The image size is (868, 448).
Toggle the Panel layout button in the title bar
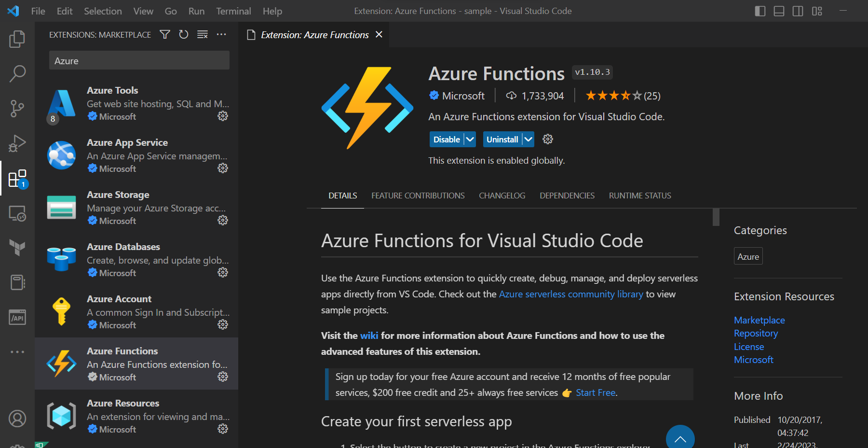[x=778, y=11]
